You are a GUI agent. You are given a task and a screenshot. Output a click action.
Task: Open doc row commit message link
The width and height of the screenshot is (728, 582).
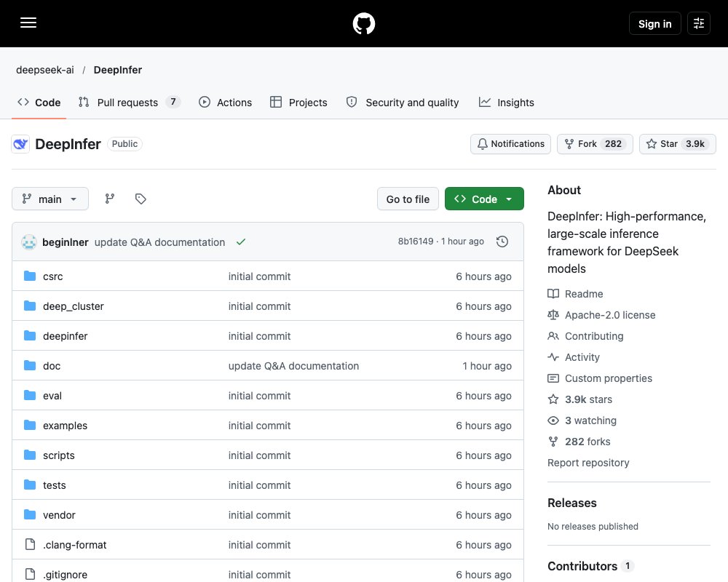tap(293, 366)
